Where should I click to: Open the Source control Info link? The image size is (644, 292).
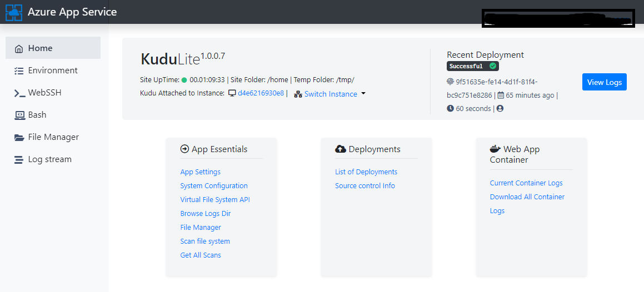click(365, 186)
